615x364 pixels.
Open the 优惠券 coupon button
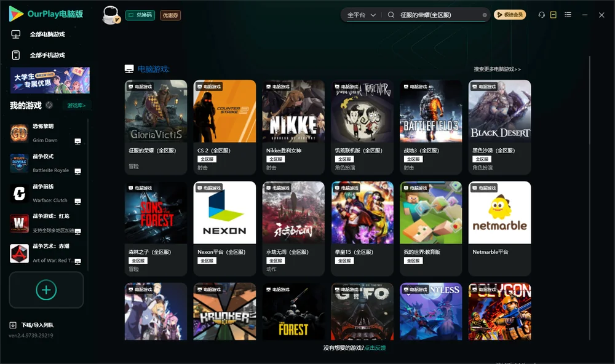pyautogui.click(x=170, y=15)
